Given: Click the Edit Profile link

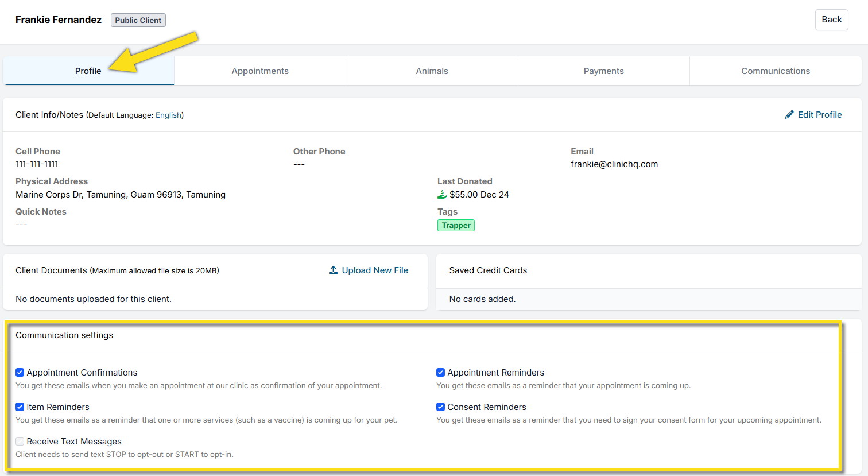Looking at the screenshot, I should click(819, 115).
